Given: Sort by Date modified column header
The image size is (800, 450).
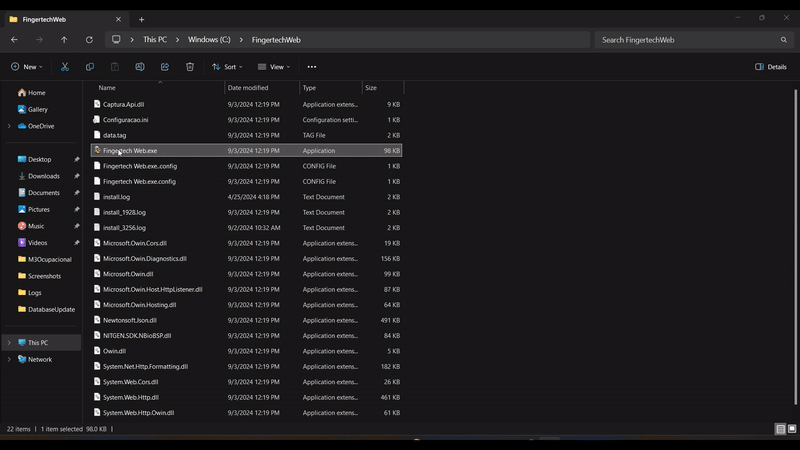Looking at the screenshot, I should point(262,88).
